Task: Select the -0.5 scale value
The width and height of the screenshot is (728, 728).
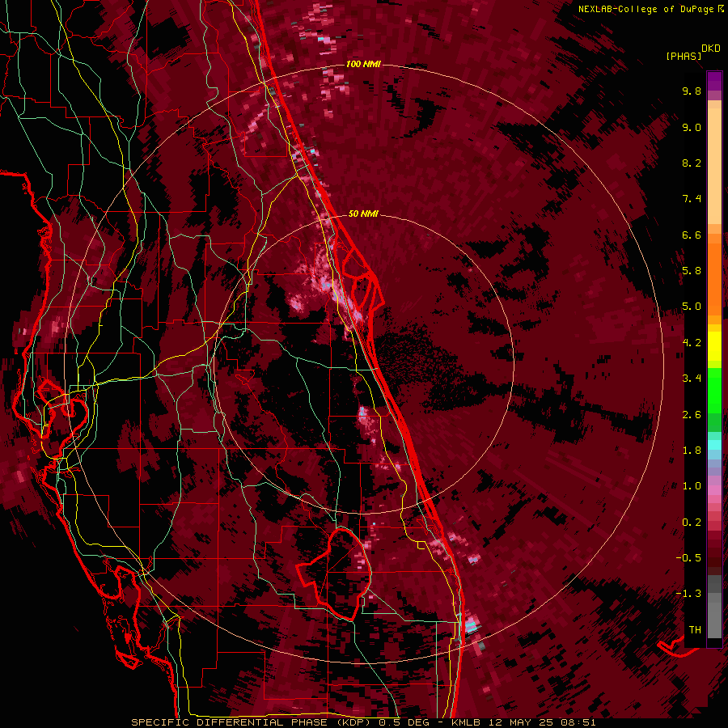Action: pos(688,558)
